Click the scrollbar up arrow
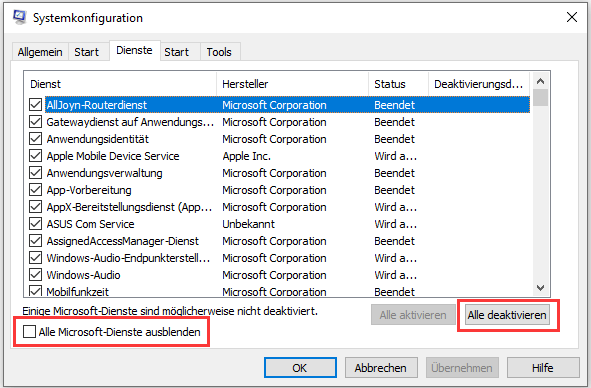 (x=540, y=81)
